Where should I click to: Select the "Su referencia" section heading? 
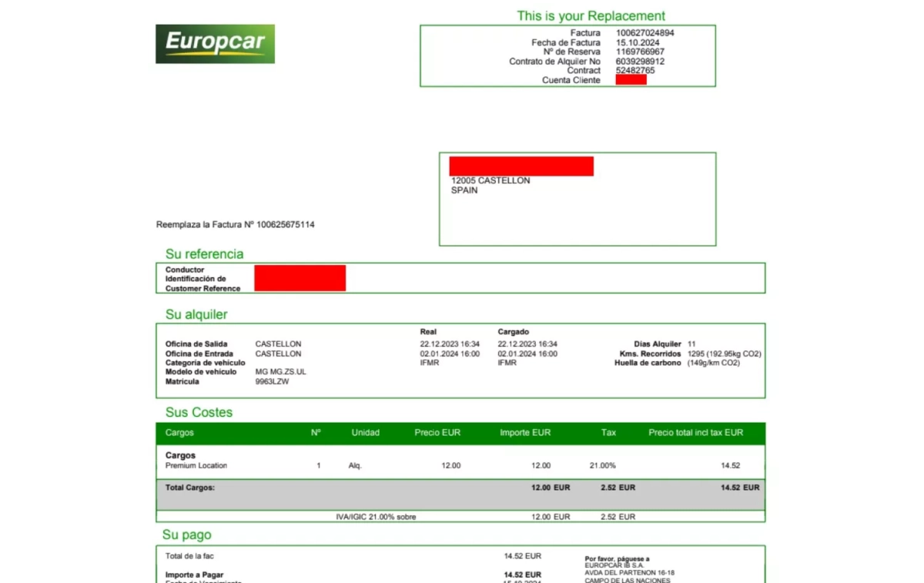204,254
